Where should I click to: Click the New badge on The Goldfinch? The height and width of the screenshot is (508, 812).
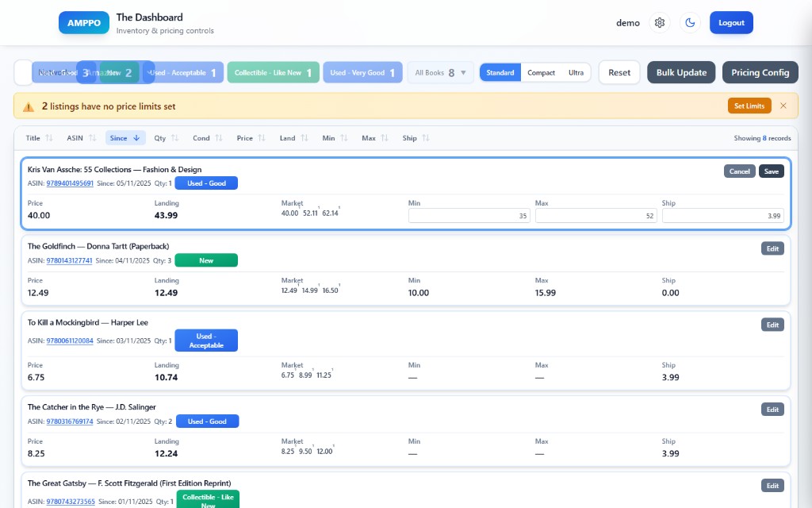pyautogui.click(x=206, y=260)
